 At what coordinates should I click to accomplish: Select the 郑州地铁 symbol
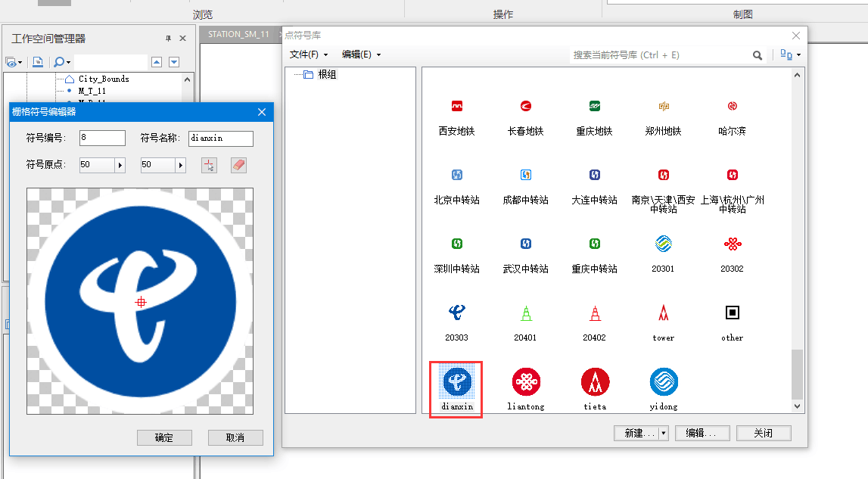(x=663, y=106)
